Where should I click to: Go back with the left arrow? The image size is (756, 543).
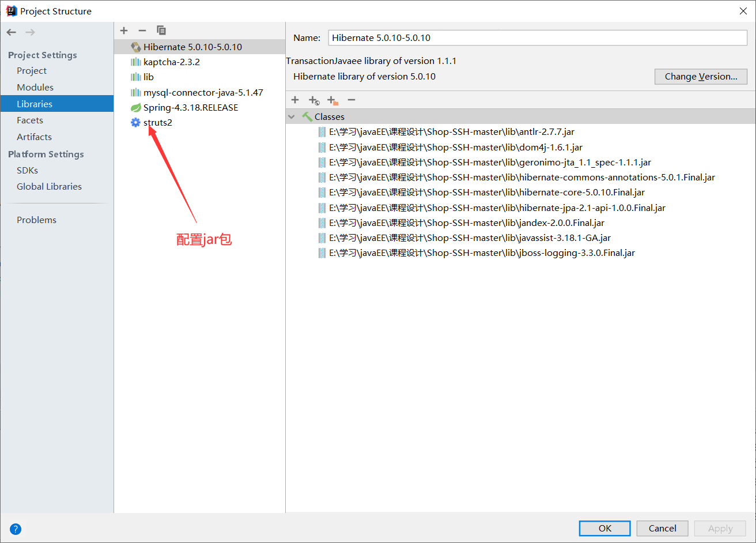click(x=11, y=32)
